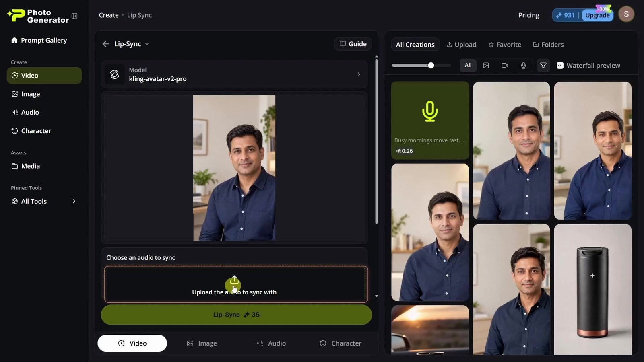The height and width of the screenshot is (362, 644).
Task: Open the funnel filter options
Action: 543,65
